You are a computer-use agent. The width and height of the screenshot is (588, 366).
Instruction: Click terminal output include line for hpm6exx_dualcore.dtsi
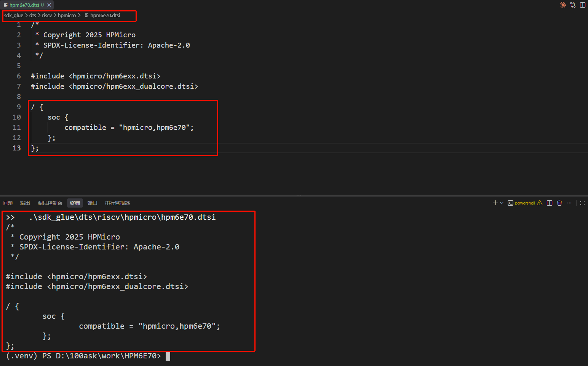coord(97,286)
